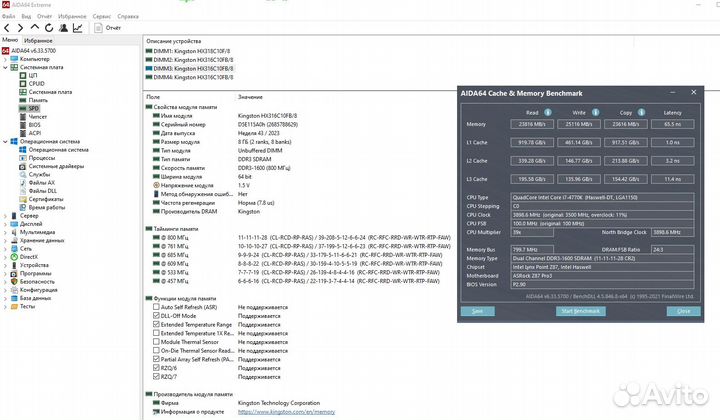
Task: Expand the Сервер tree node
Action: coord(5,216)
